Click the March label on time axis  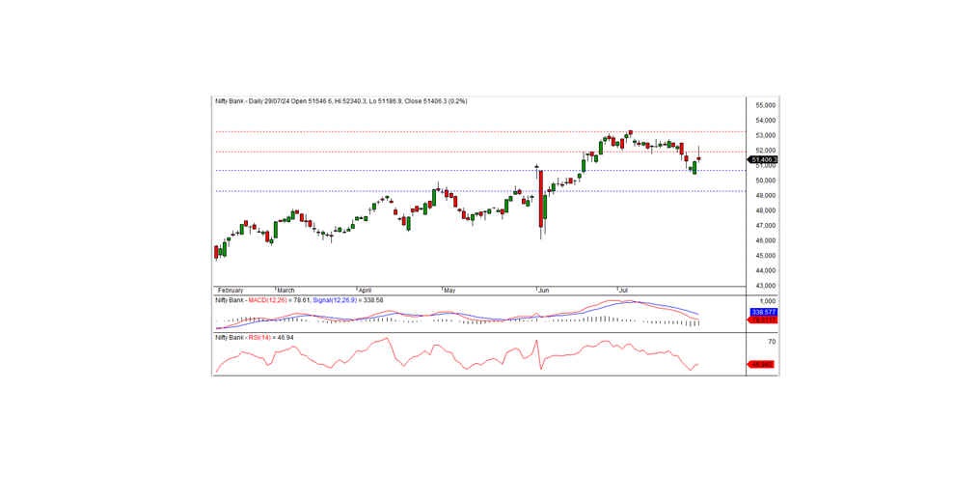(286, 290)
